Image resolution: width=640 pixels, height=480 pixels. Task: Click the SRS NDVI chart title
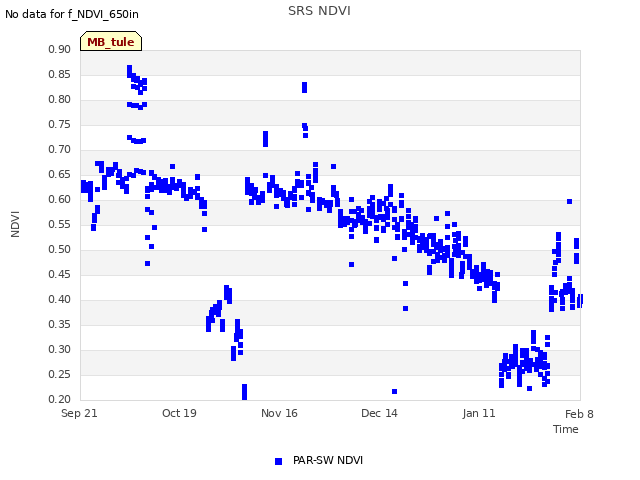[x=319, y=11]
